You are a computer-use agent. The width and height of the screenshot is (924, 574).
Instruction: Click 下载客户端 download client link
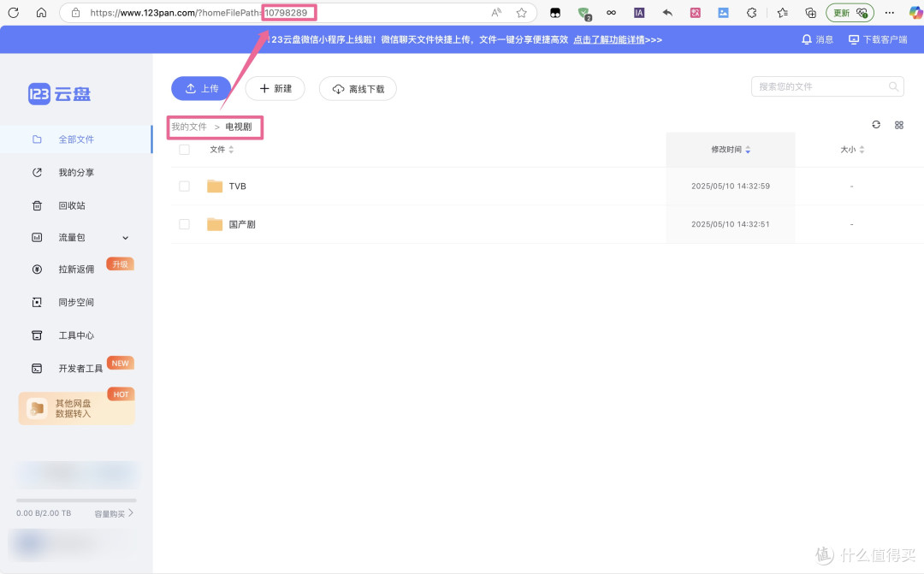pyautogui.click(x=878, y=39)
